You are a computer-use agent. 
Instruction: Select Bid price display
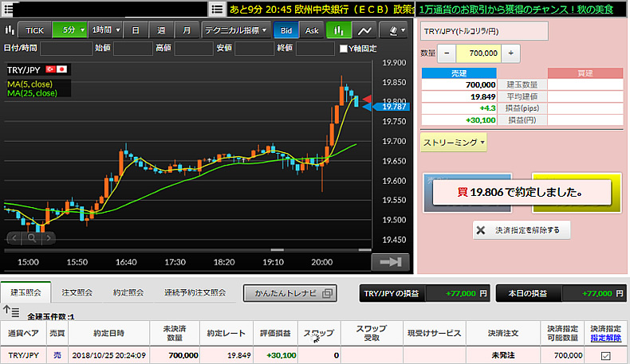point(285,30)
